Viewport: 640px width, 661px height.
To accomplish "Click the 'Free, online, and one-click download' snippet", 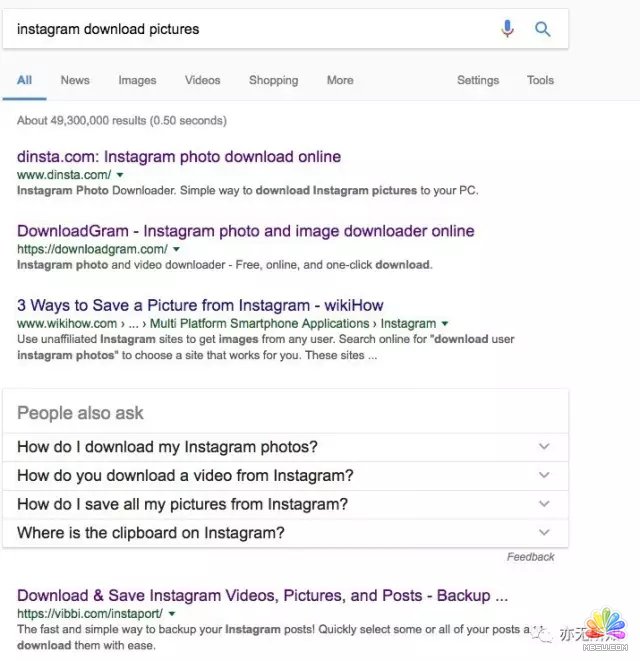I will [333, 265].
